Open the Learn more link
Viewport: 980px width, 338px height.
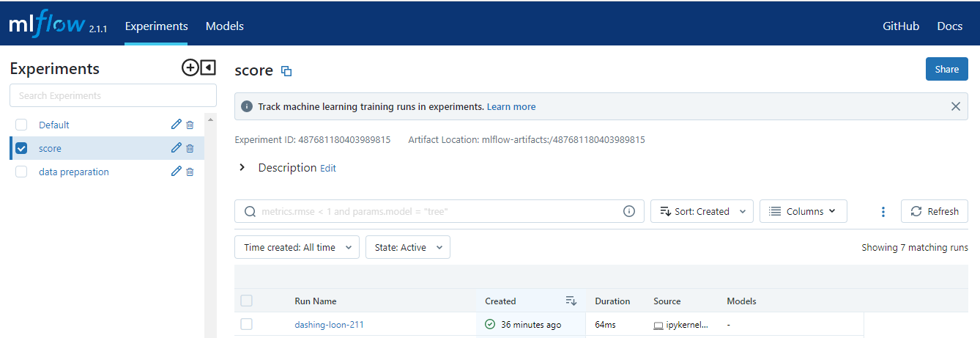point(511,106)
